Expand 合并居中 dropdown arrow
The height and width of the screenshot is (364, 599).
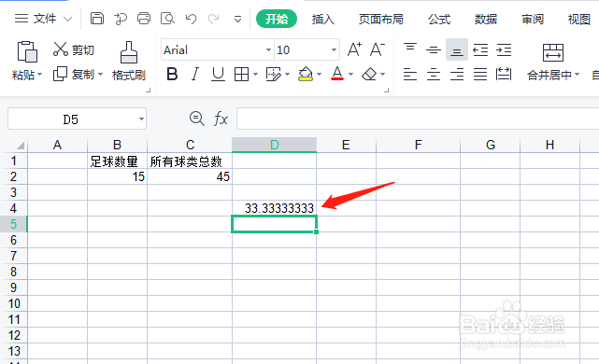[577, 75]
